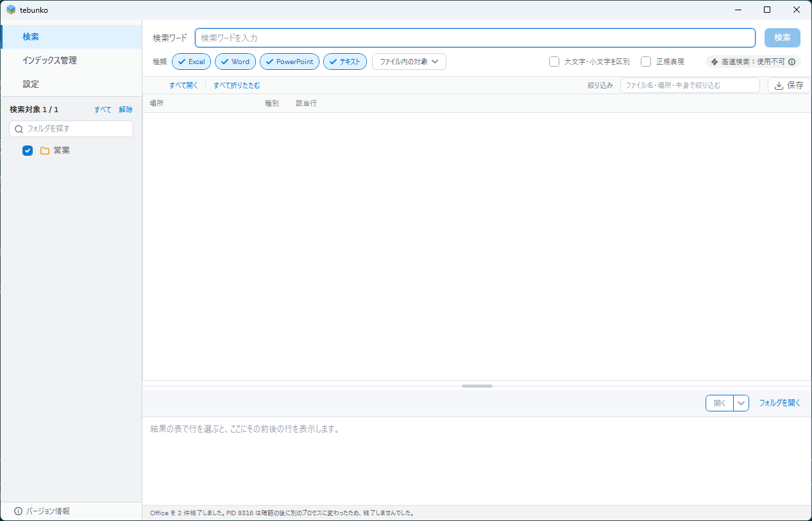The height and width of the screenshot is (521, 812).
Task: Click the tebunko app icon in title bar
Action: [x=11, y=10]
